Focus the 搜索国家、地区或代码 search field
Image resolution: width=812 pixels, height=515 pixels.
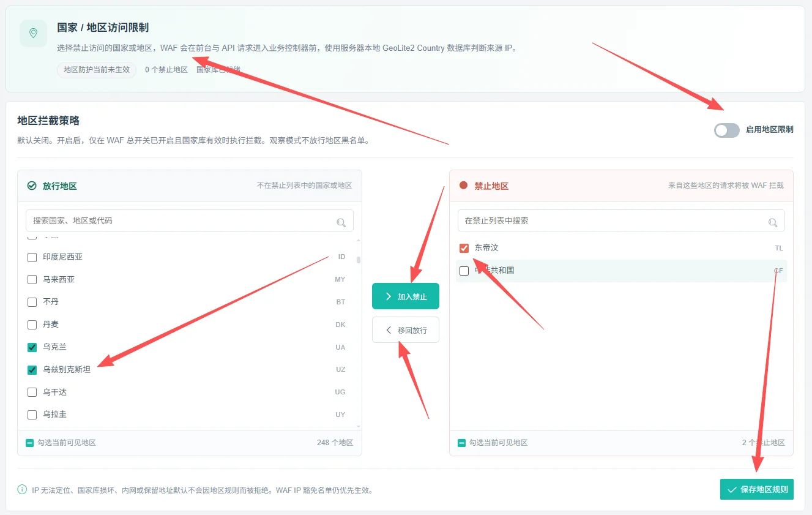[190, 220]
